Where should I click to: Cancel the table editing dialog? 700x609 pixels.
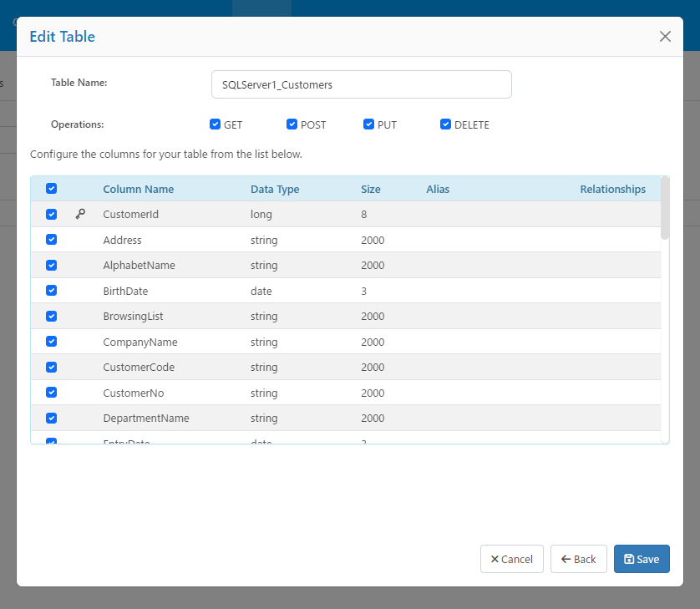(511, 559)
